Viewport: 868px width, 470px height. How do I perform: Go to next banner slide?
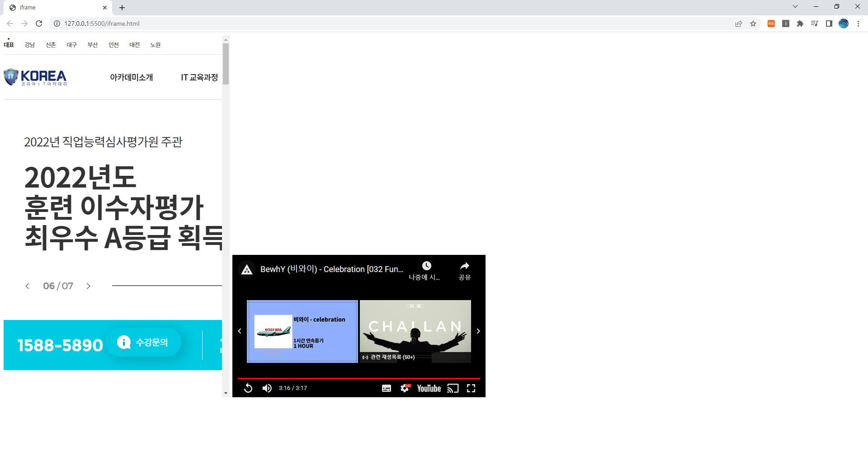(x=89, y=286)
